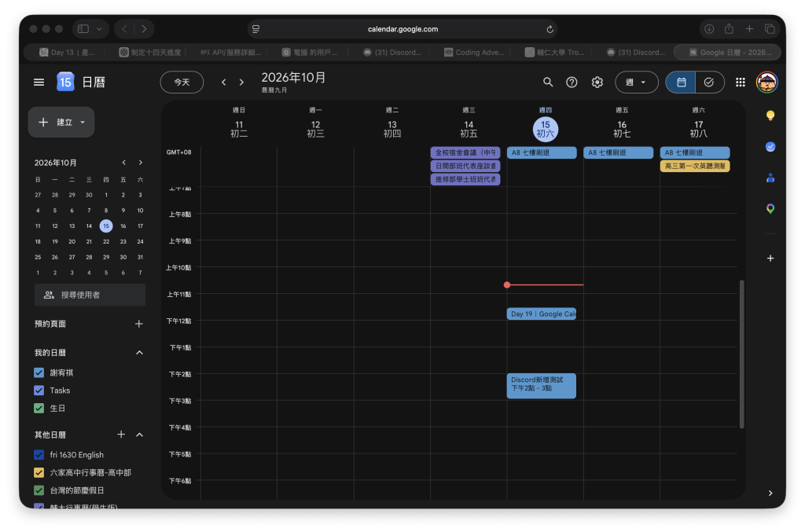The width and height of the screenshot is (805, 532).
Task: Jump to today with the 今天 button
Action: [182, 82]
